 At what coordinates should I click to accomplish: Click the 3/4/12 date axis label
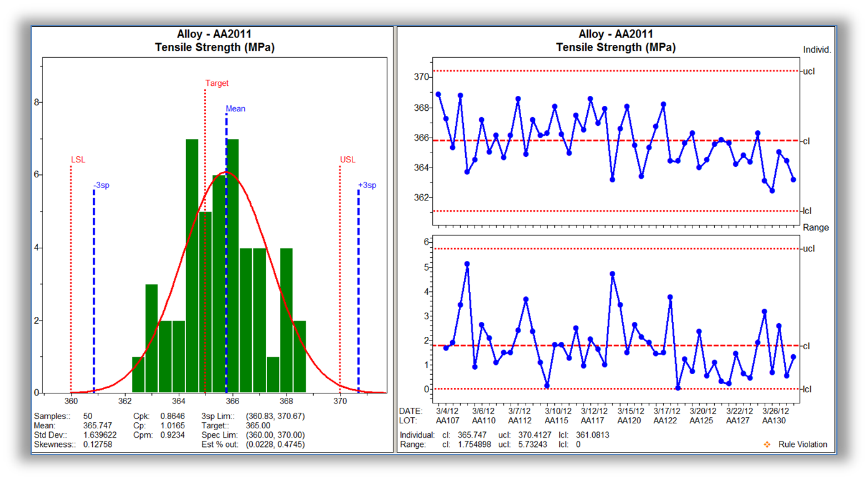[448, 411]
